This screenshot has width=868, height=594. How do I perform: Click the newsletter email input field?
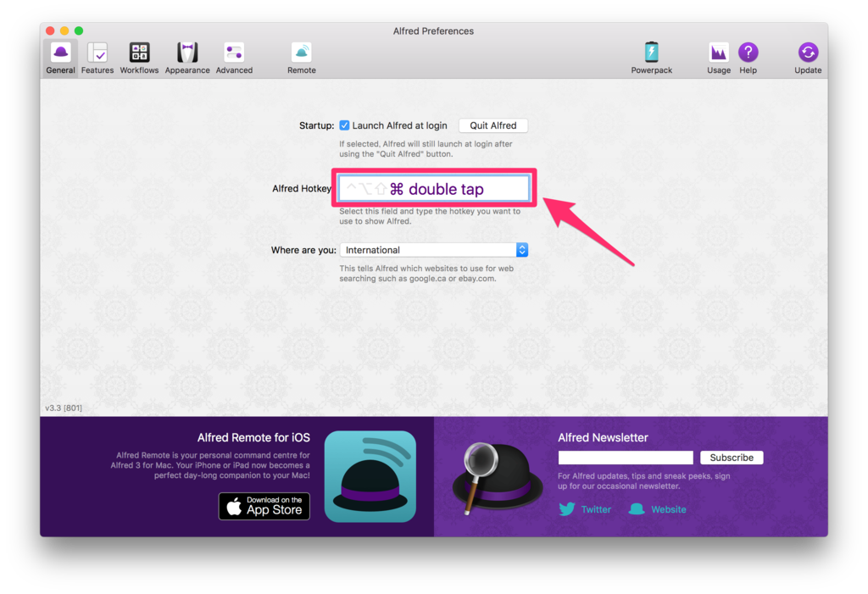click(x=626, y=458)
